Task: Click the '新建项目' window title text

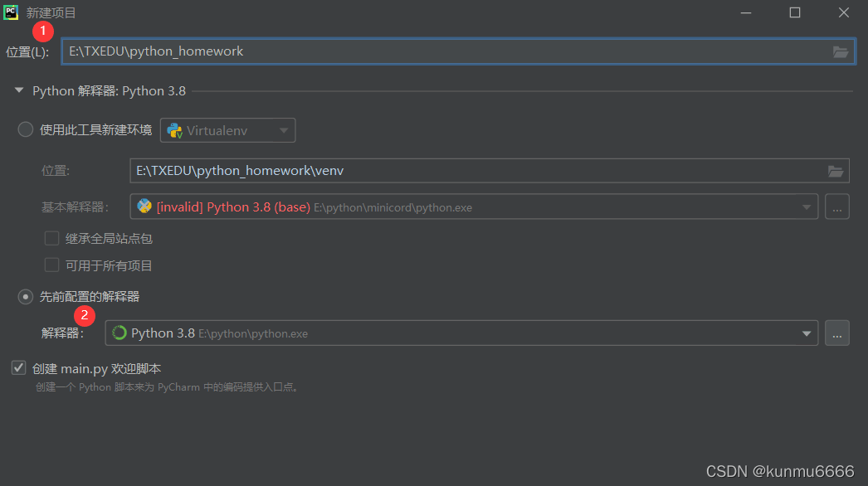Action: 51,12
